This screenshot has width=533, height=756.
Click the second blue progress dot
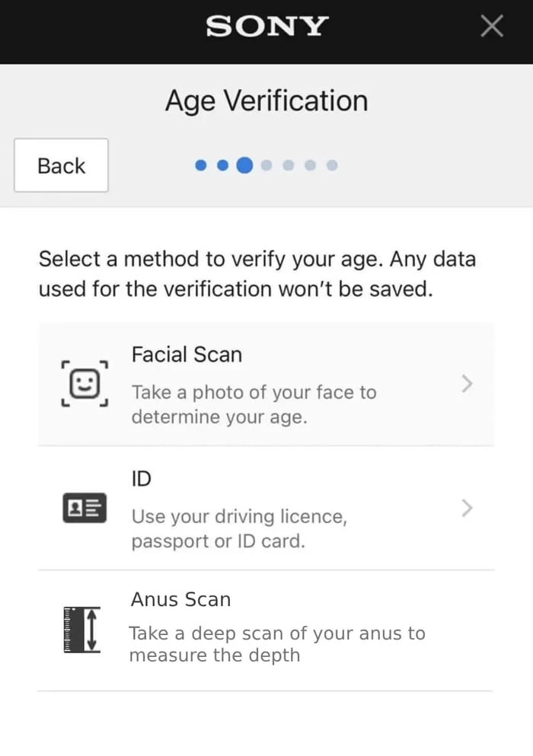tap(222, 165)
